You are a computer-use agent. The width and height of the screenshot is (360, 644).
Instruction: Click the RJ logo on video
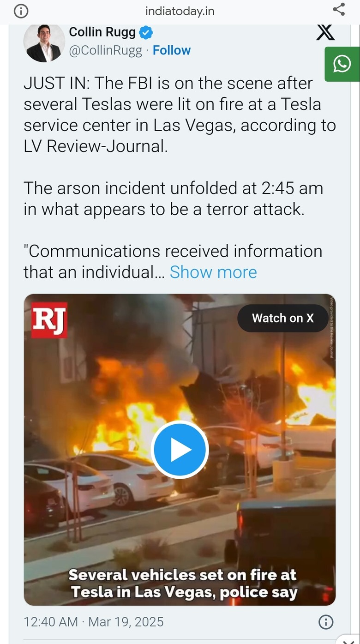pos(49,320)
